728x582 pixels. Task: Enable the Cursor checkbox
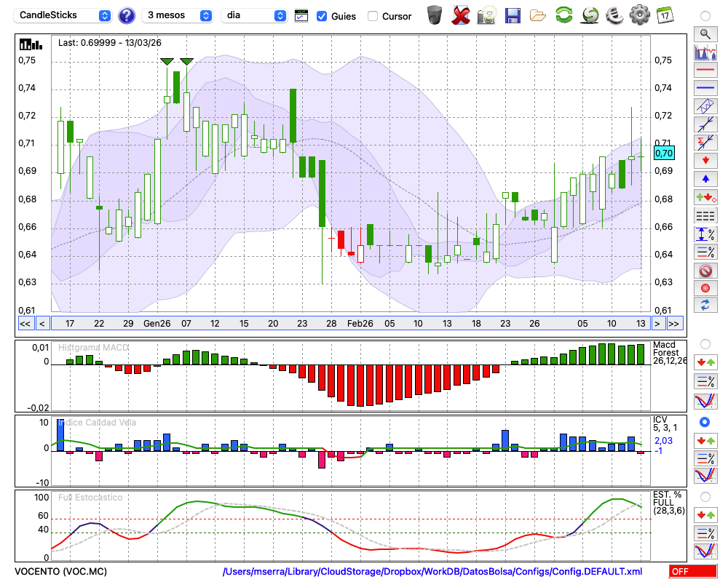[x=373, y=16]
